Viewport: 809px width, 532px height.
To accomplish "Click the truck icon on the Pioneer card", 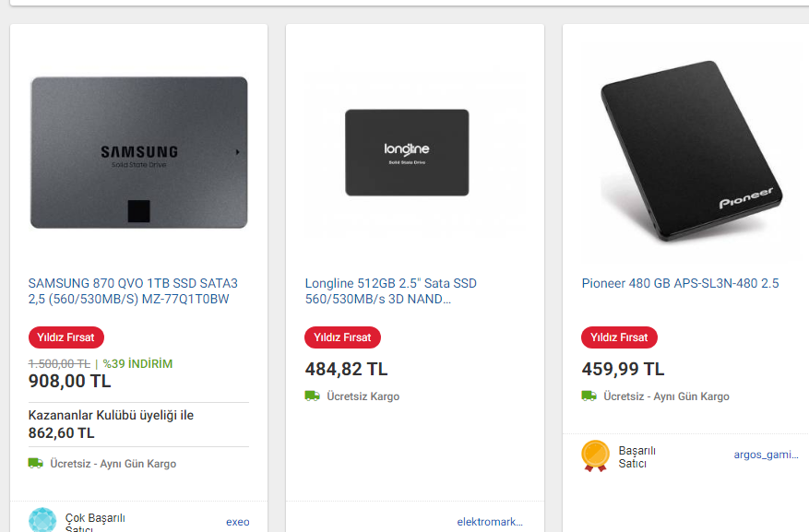I will 589,396.
